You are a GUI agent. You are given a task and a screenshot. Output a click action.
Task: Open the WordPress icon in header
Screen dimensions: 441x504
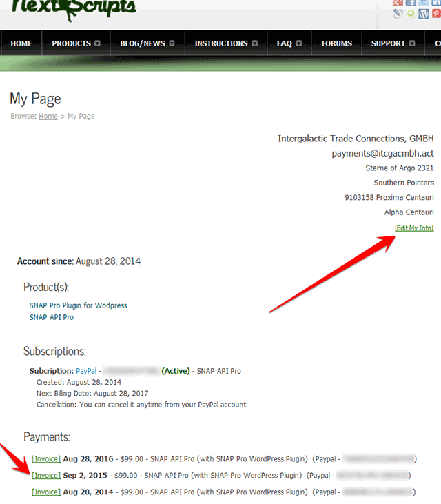424,14
